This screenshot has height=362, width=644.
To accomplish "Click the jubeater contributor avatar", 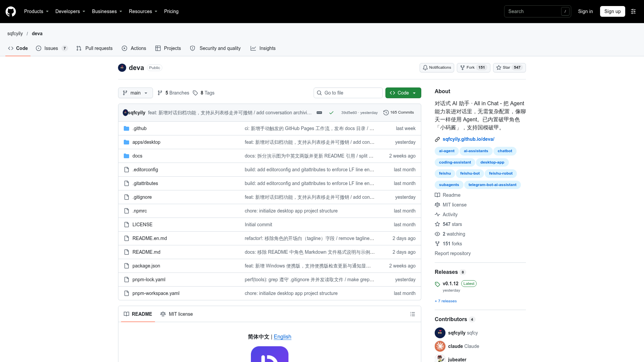I will pyautogui.click(x=440, y=358).
